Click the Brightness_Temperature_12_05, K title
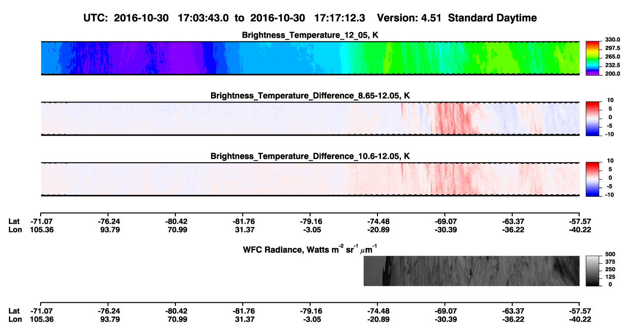The image size is (644, 330). [310, 35]
